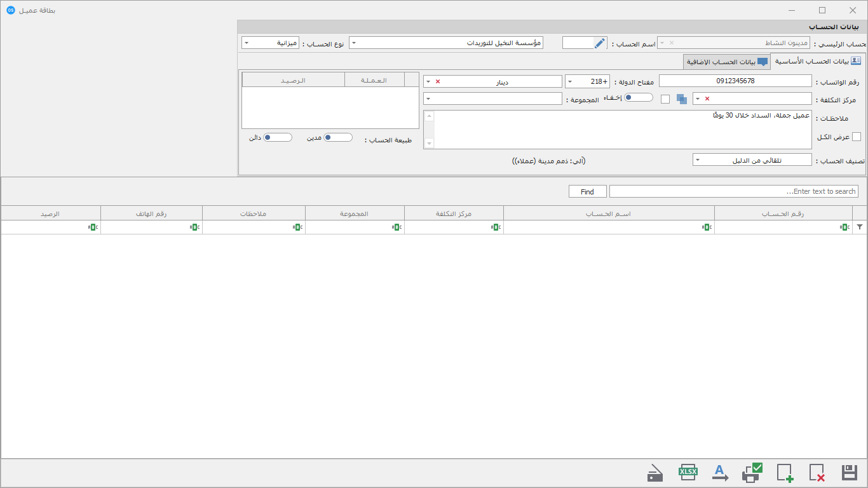Click the blue overlapping squares icon
868x488 pixels.
[x=681, y=99]
